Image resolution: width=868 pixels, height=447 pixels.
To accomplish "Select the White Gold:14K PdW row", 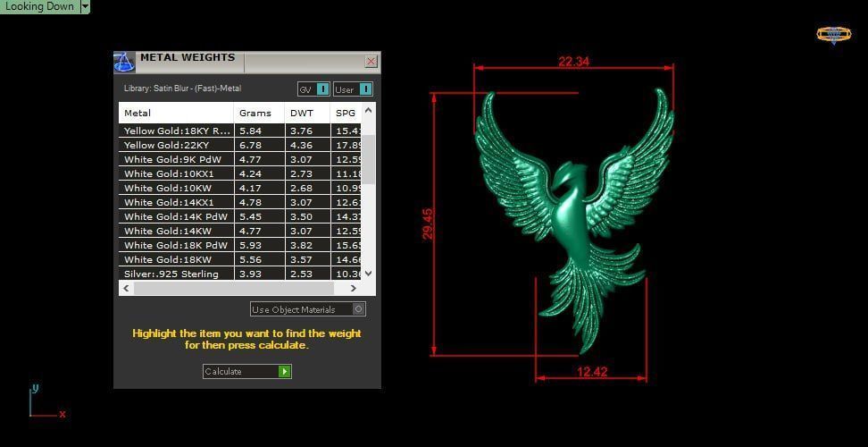I will click(240, 216).
